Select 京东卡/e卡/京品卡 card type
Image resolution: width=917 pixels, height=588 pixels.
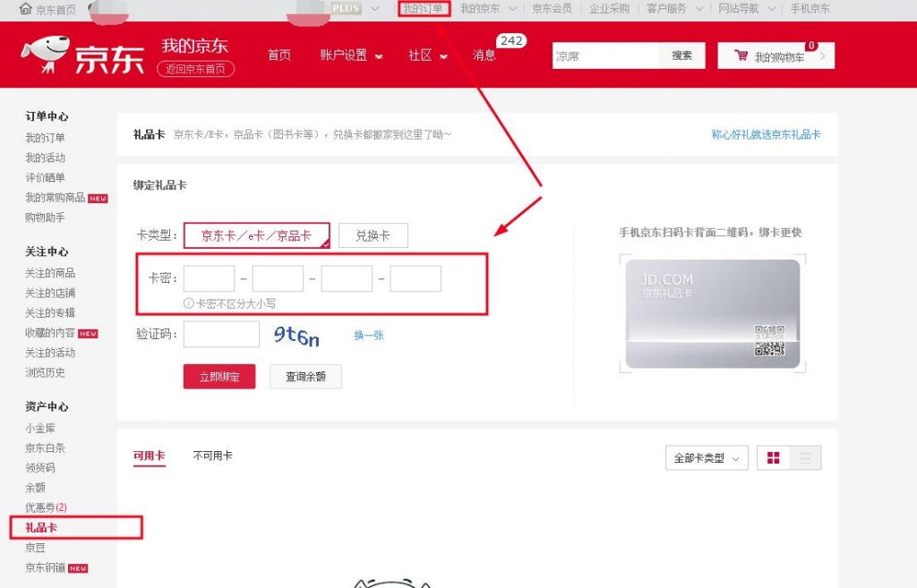256,235
